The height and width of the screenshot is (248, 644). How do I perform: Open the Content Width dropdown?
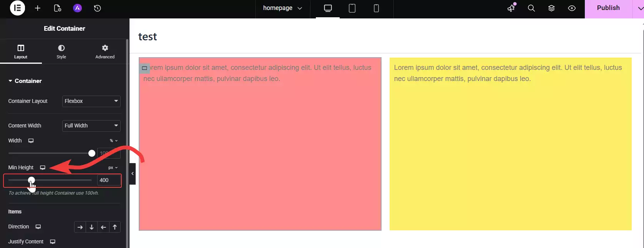91,126
